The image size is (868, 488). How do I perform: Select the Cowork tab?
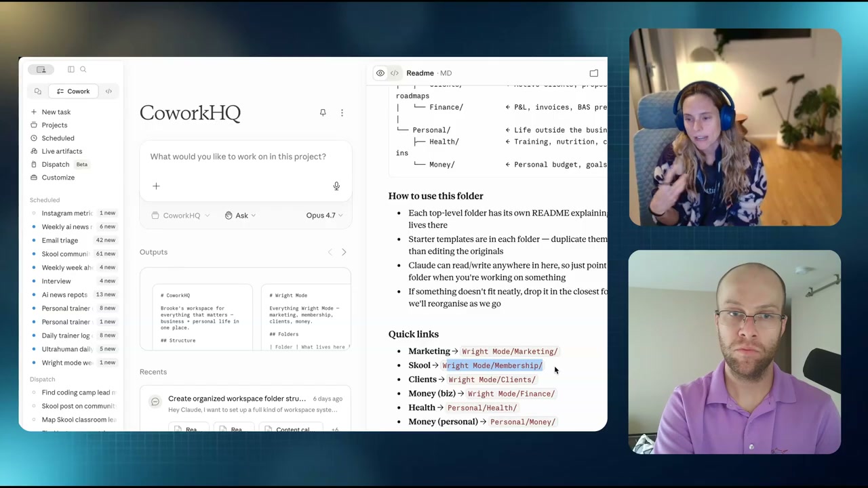click(73, 91)
